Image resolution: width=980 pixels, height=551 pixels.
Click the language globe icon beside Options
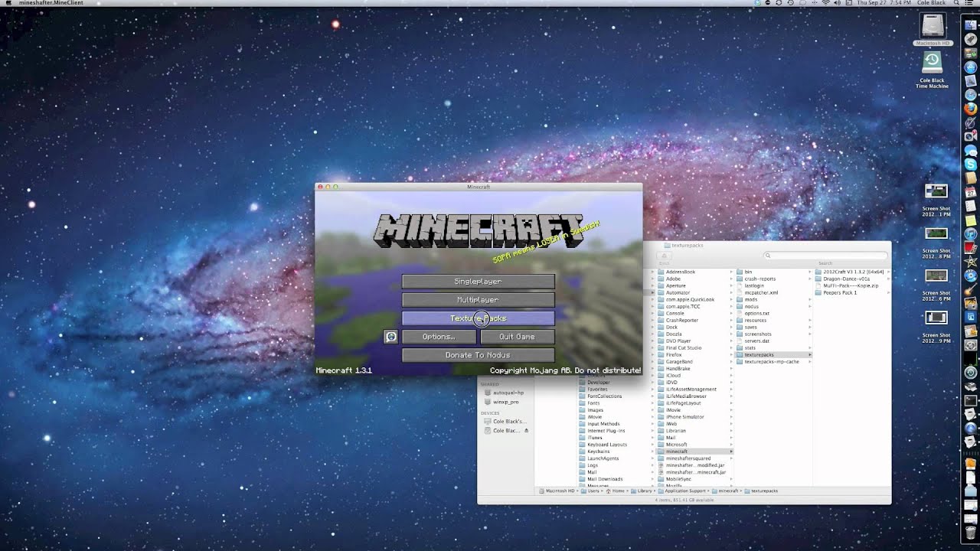click(390, 337)
